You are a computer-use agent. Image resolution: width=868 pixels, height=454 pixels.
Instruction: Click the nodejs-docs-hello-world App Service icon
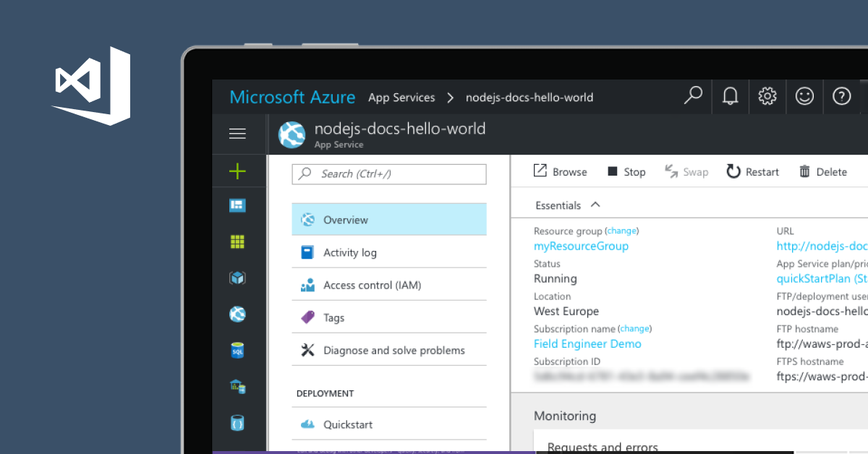tap(292, 134)
